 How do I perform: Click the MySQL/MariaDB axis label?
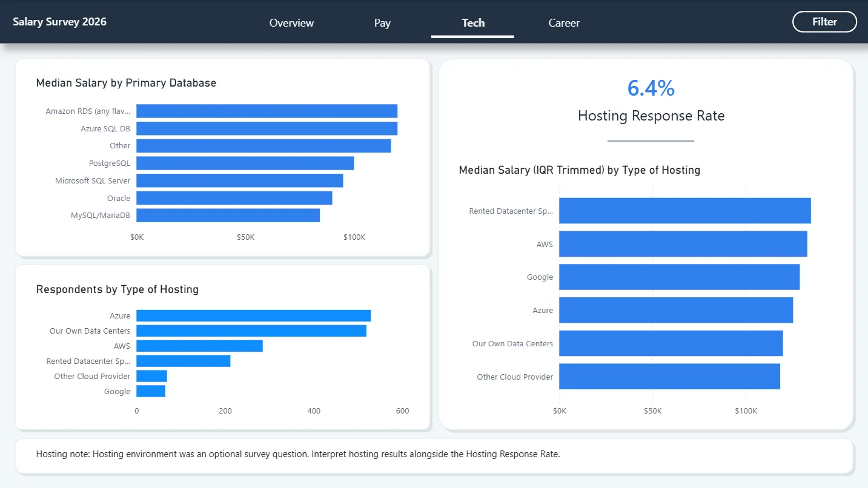[x=101, y=216]
